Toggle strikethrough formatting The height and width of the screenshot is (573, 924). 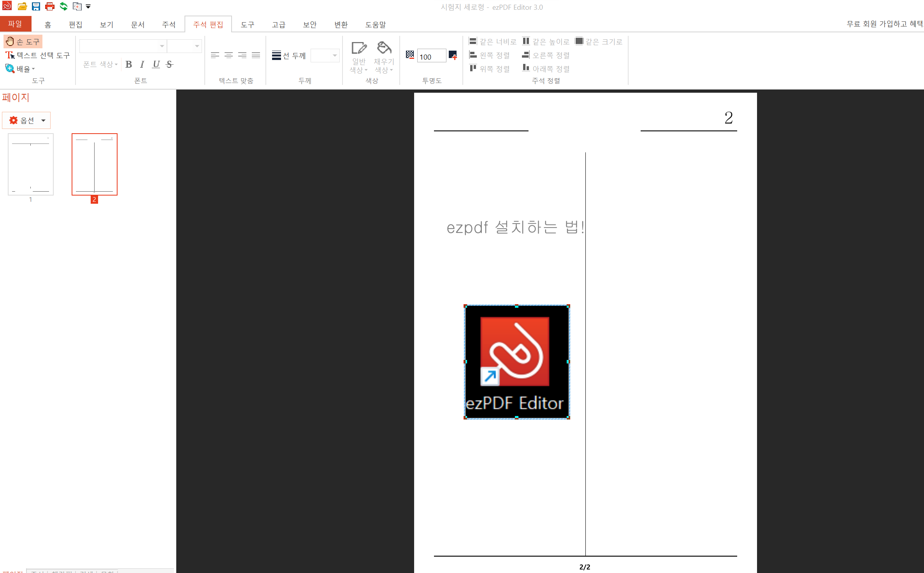(169, 64)
